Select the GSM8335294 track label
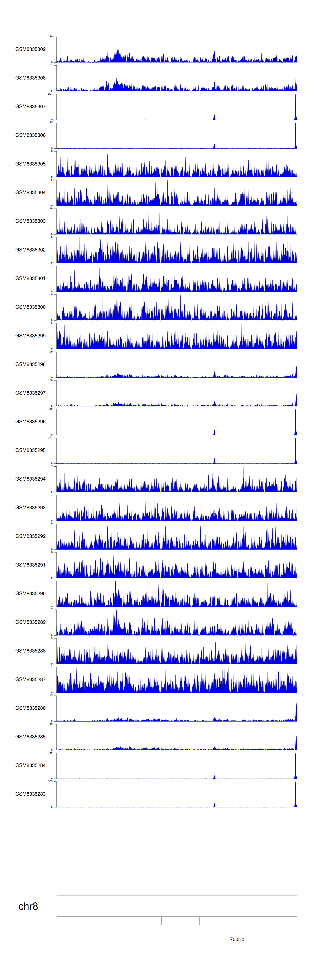The height and width of the screenshot is (980, 313). click(x=30, y=479)
